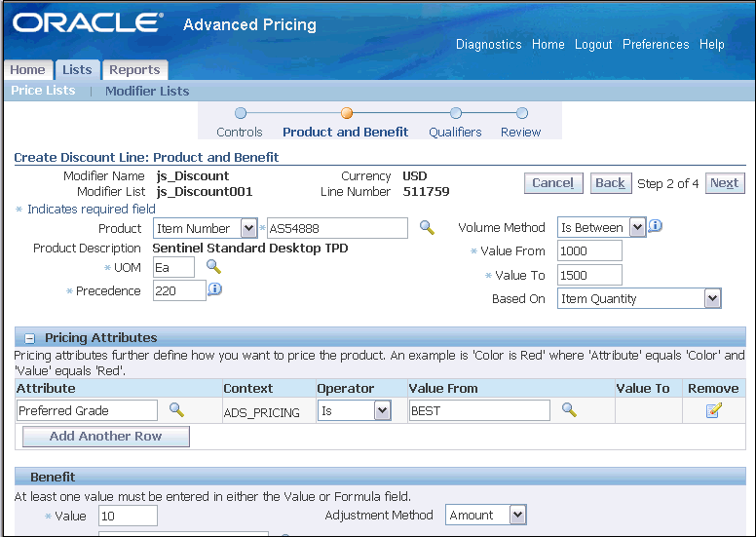Screen dimensions: 756x537
Task: Switch to the Home tab
Action: (x=27, y=70)
